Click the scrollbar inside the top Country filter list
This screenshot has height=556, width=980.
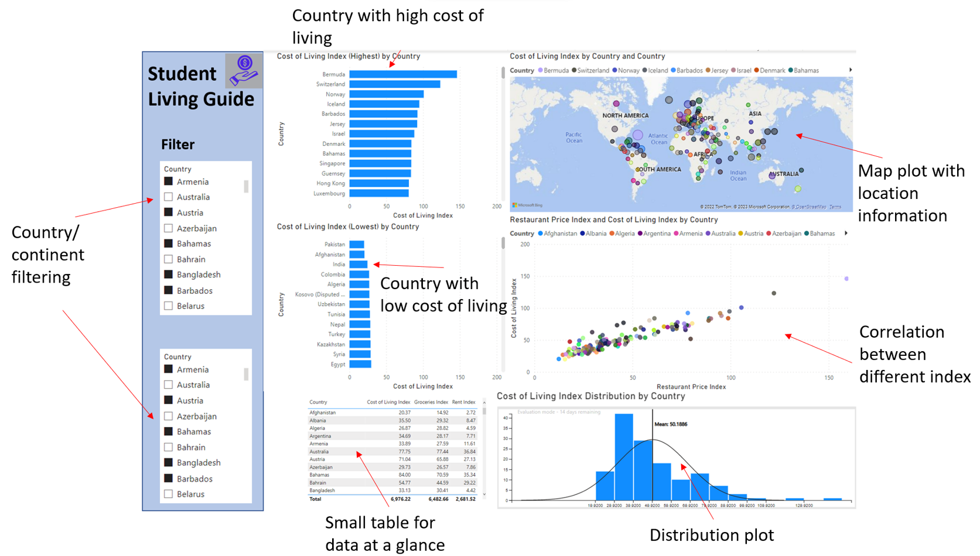pos(247,187)
